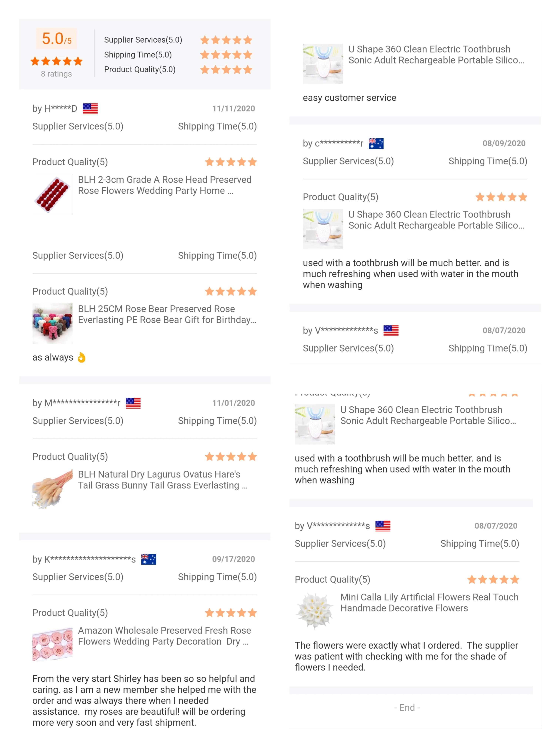Click the Australian flag beside reviewer c***r
Image resolution: width=560 pixels, height=747 pixels.
click(x=376, y=143)
